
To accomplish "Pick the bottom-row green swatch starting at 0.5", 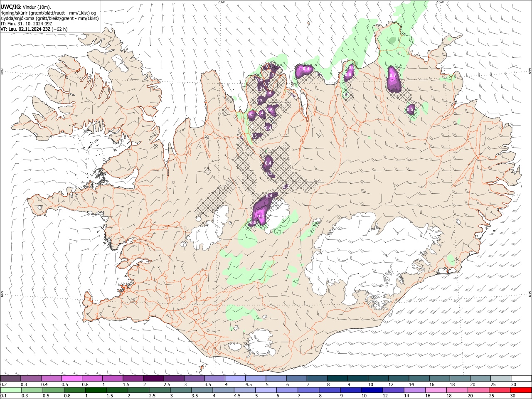I will pos(53,390).
